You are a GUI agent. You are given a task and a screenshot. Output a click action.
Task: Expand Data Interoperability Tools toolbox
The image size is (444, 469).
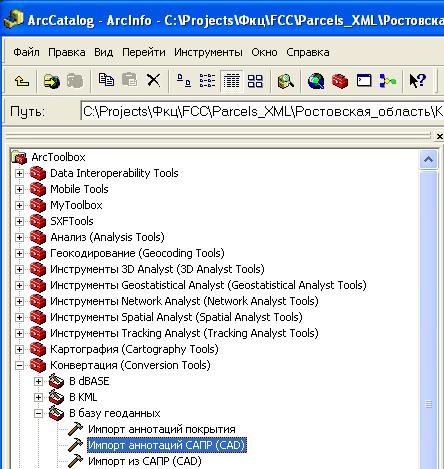pos(19,173)
